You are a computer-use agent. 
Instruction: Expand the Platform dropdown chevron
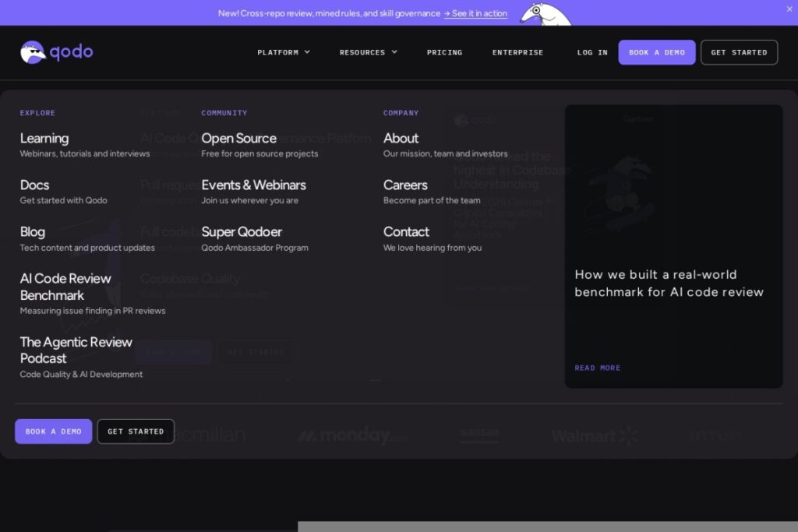tap(307, 52)
